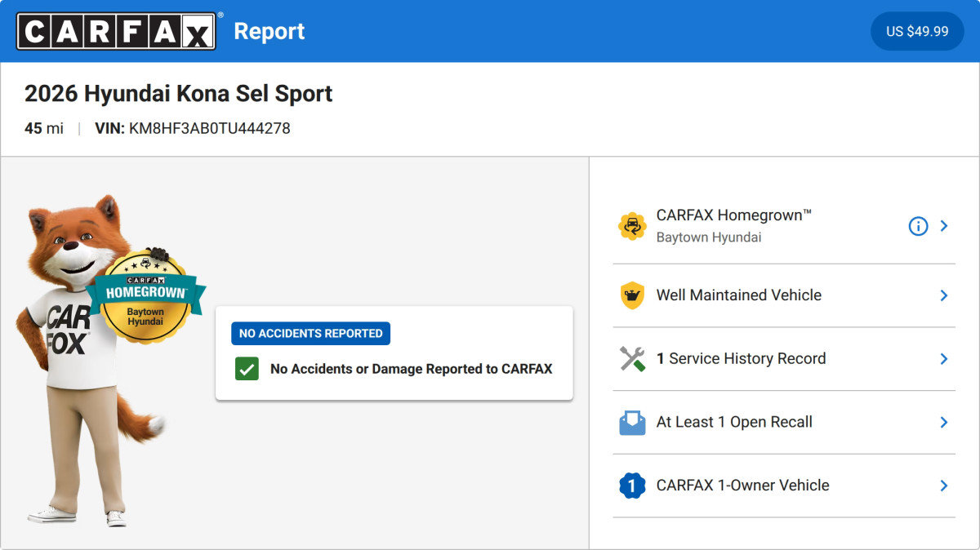Click the No Accidents Reported blue label

[x=310, y=334]
